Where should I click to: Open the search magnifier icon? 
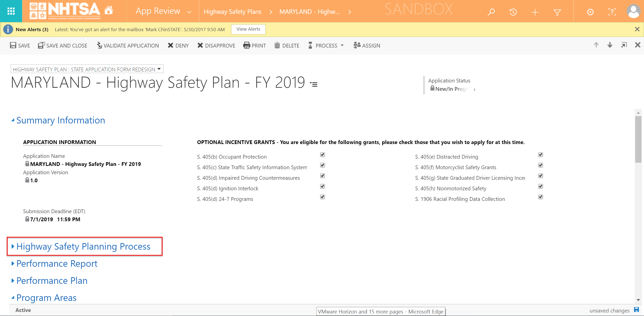pyautogui.click(x=491, y=12)
